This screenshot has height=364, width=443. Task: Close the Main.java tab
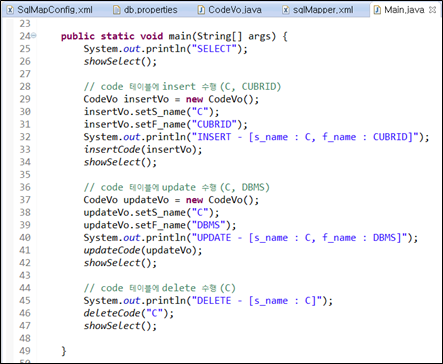click(432, 10)
